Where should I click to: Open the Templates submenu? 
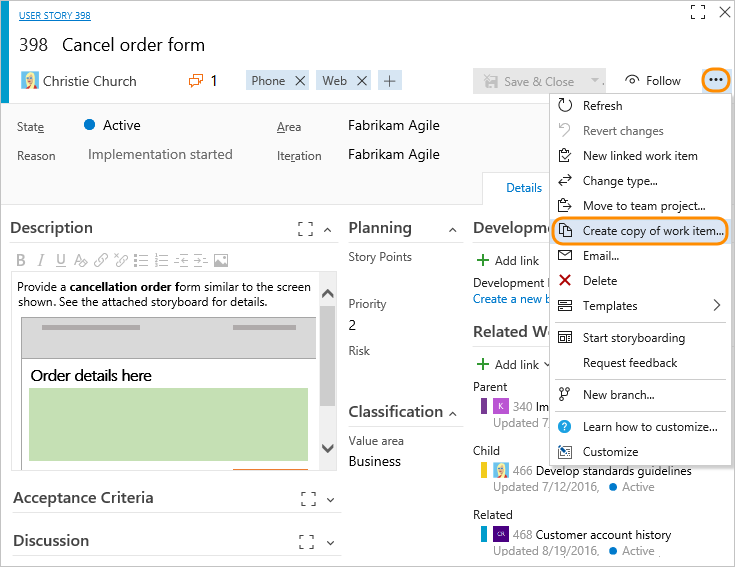pos(640,306)
